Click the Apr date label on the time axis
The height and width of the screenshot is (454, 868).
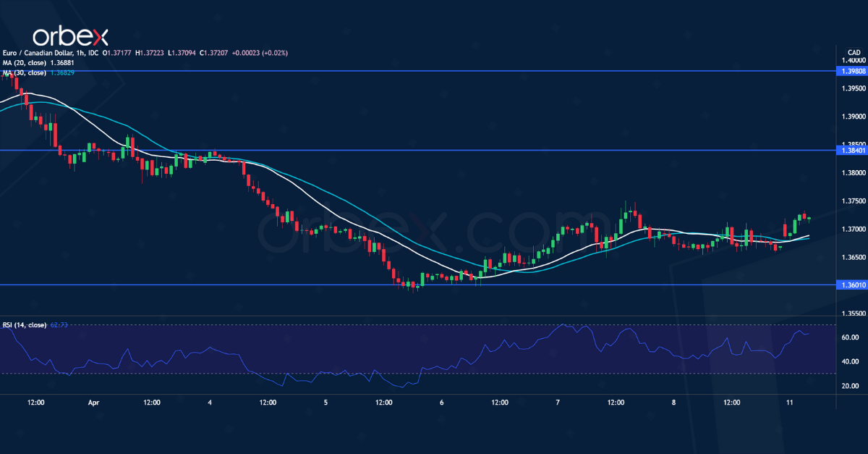[93, 402]
